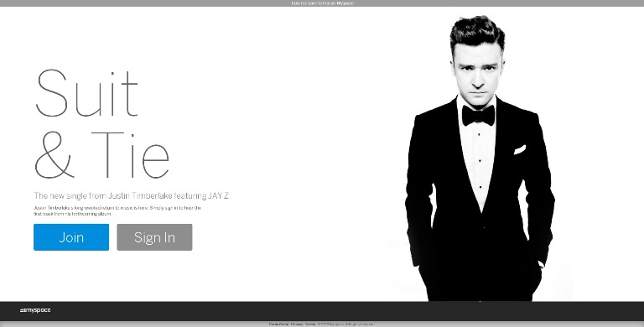
Task: Click the gray Sign In button
Action: pyautogui.click(x=154, y=237)
